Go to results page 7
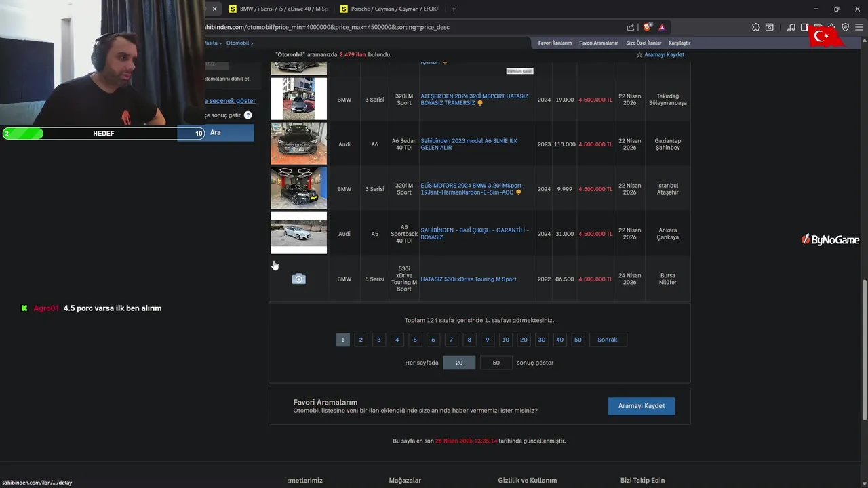This screenshot has width=868, height=488. tap(451, 340)
